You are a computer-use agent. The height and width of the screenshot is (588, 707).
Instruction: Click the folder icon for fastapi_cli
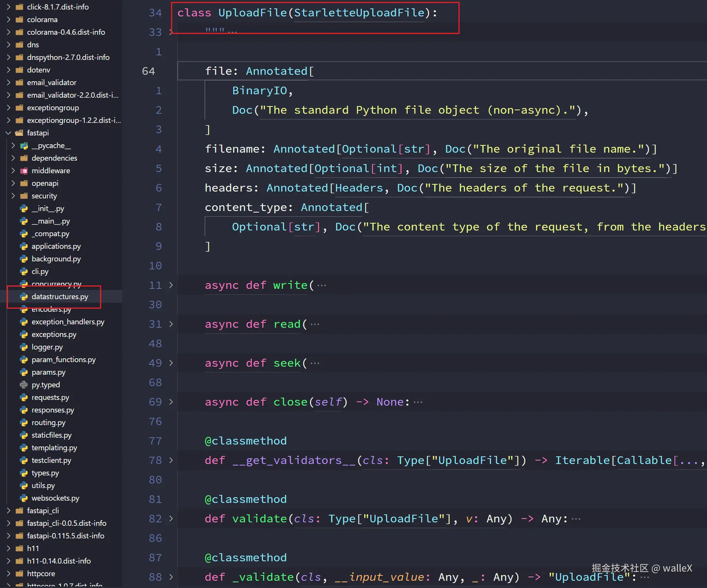(19, 511)
